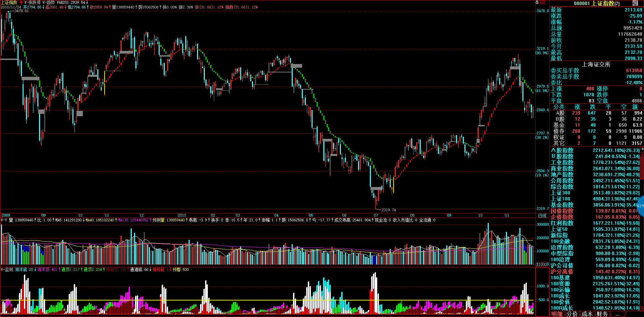This screenshot has width=644, height=317.
Task: Open the W-监测 indicator label
Action: (7, 270)
